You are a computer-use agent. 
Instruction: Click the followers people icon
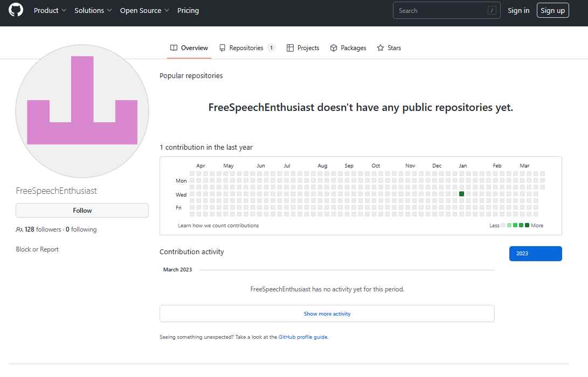[x=20, y=229]
